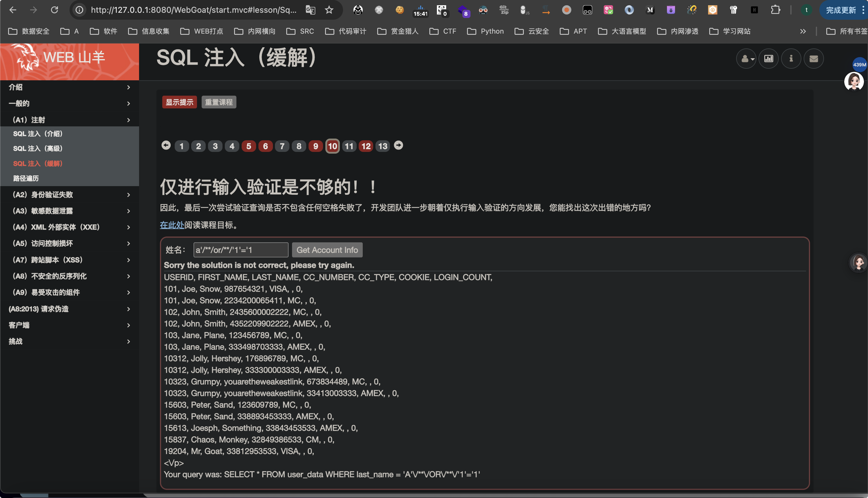The height and width of the screenshot is (498, 868).
Task: Click the mail envelope icon in header
Action: point(814,59)
